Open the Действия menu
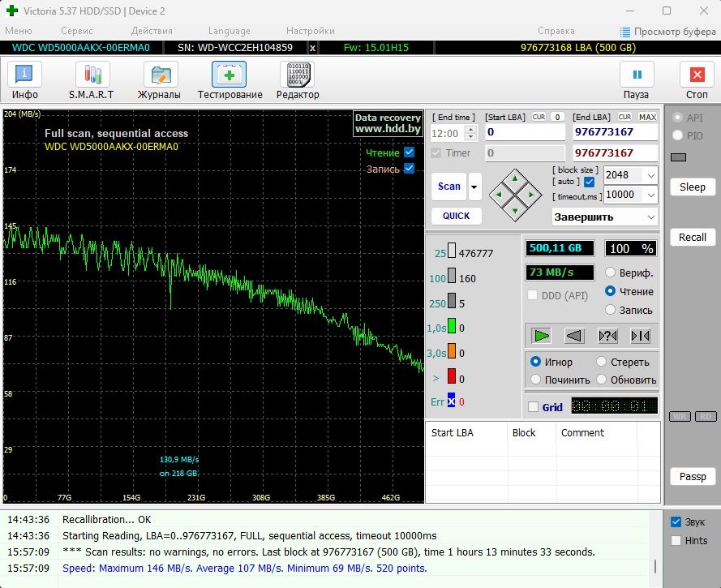The height and width of the screenshot is (588, 721). click(152, 31)
